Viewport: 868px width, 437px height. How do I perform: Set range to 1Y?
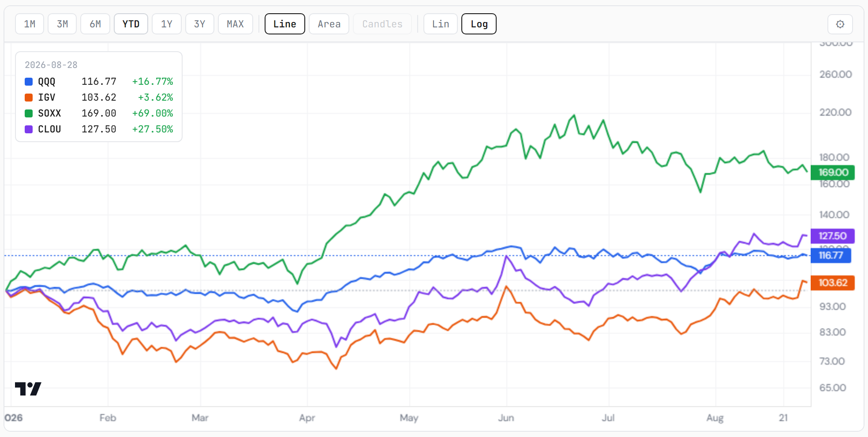(x=167, y=24)
